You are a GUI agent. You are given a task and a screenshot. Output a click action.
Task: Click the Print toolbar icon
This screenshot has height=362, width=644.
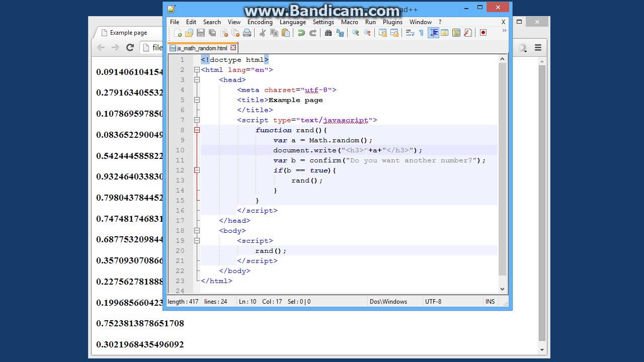(x=247, y=33)
